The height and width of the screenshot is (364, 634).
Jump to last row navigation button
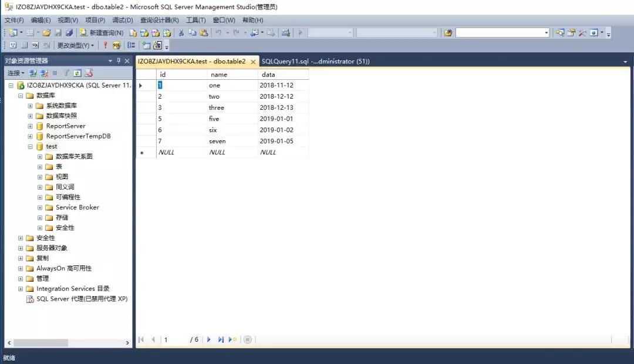[x=221, y=339]
